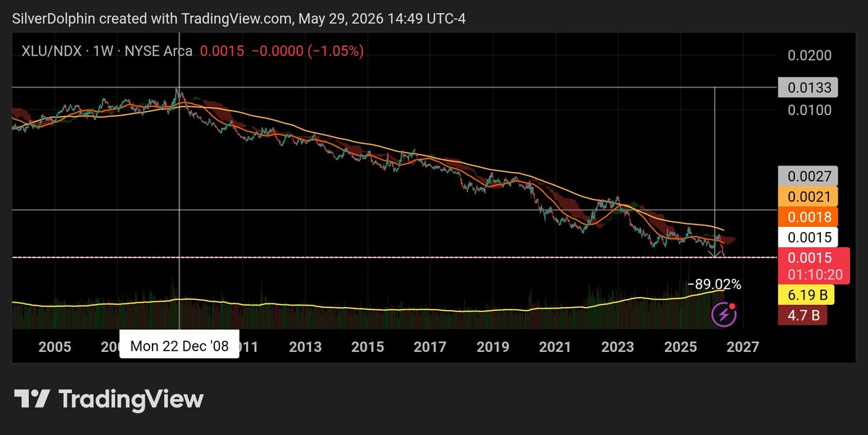Click the 2025 time axis label
This screenshot has height=435, width=868.
click(x=681, y=346)
